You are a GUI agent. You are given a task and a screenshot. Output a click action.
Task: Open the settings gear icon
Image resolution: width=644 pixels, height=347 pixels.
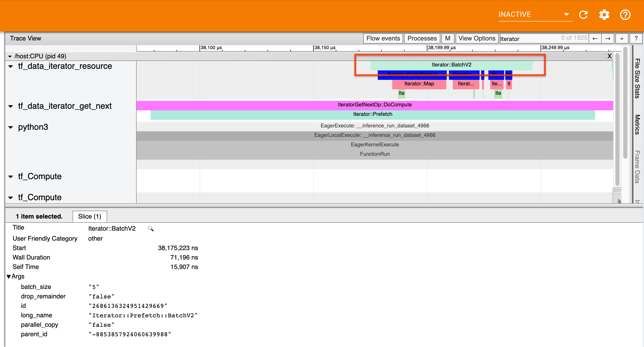[x=604, y=15]
